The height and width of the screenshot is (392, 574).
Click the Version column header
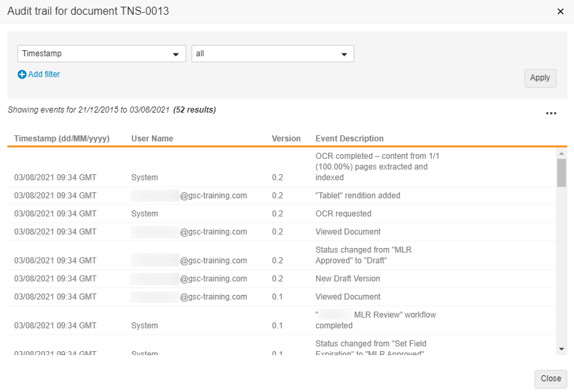coord(286,139)
